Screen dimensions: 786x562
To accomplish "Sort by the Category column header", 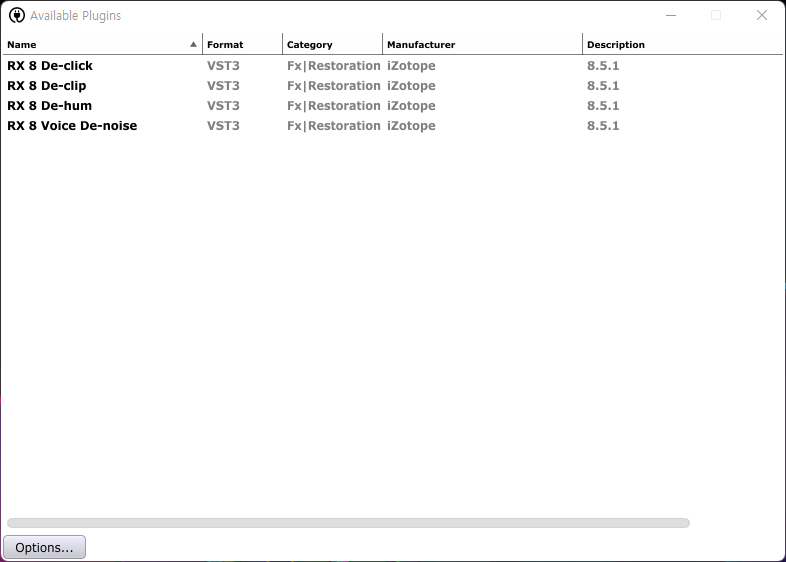I will pyautogui.click(x=332, y=44).
